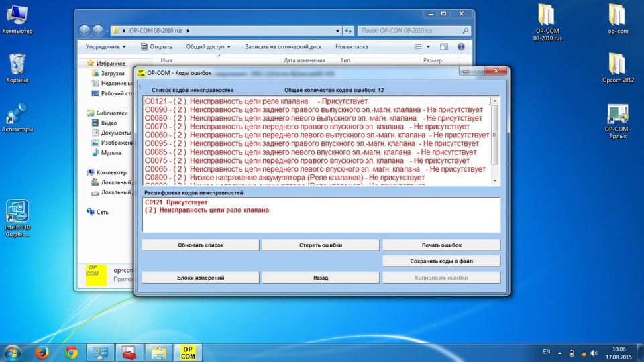Open the OP-COM - Ярлык desktop shortcut
644x362 pixels.
tap(618, 121)
